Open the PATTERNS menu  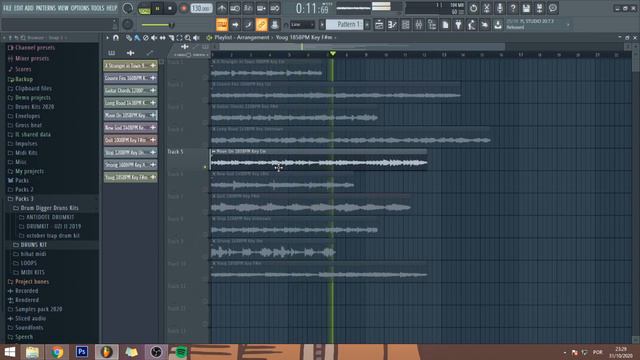(46, 8)
